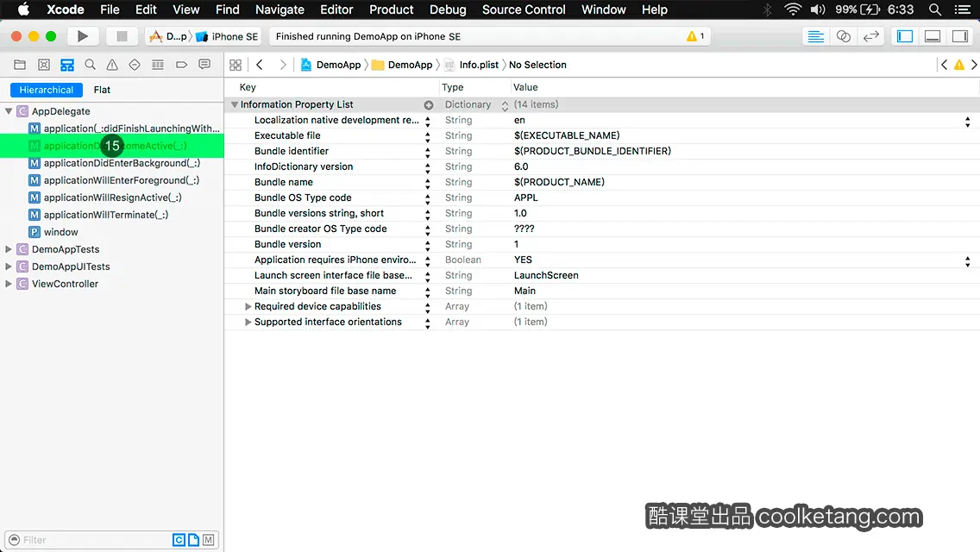Add row to Information Property List
Screen dimensions: 980x552
(429, 105)
